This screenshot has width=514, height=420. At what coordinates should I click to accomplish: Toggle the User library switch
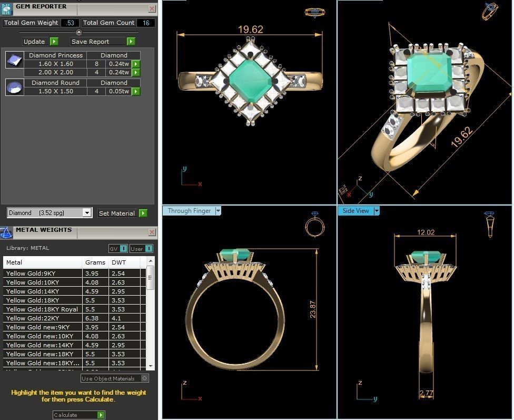click(141, 249)
